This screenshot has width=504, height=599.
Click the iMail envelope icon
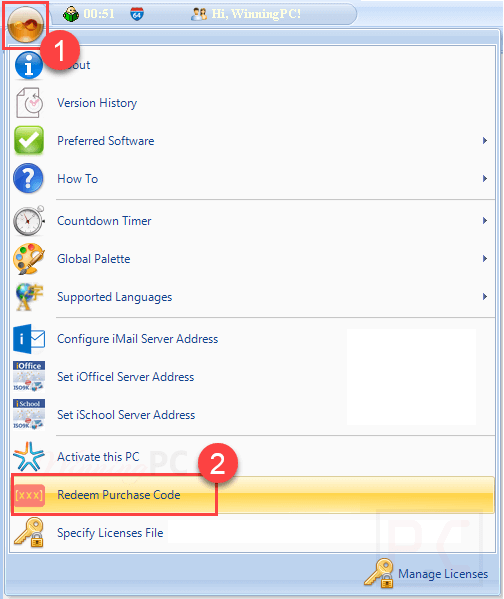click(29, 339)
